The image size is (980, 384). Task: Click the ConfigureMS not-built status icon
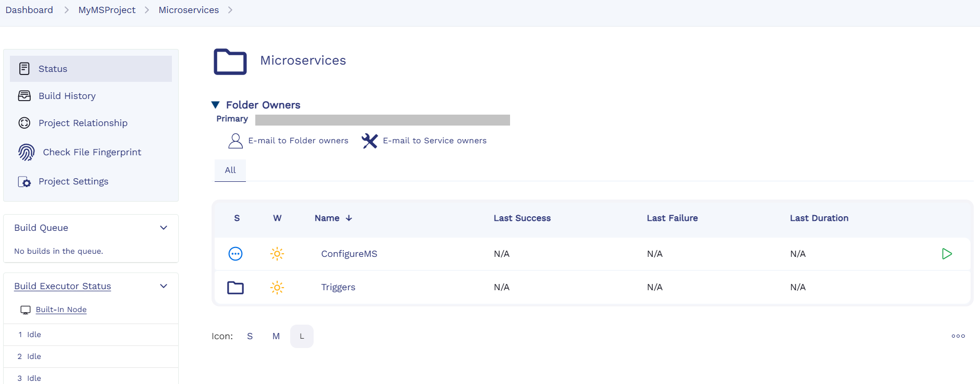coord(235,254)
